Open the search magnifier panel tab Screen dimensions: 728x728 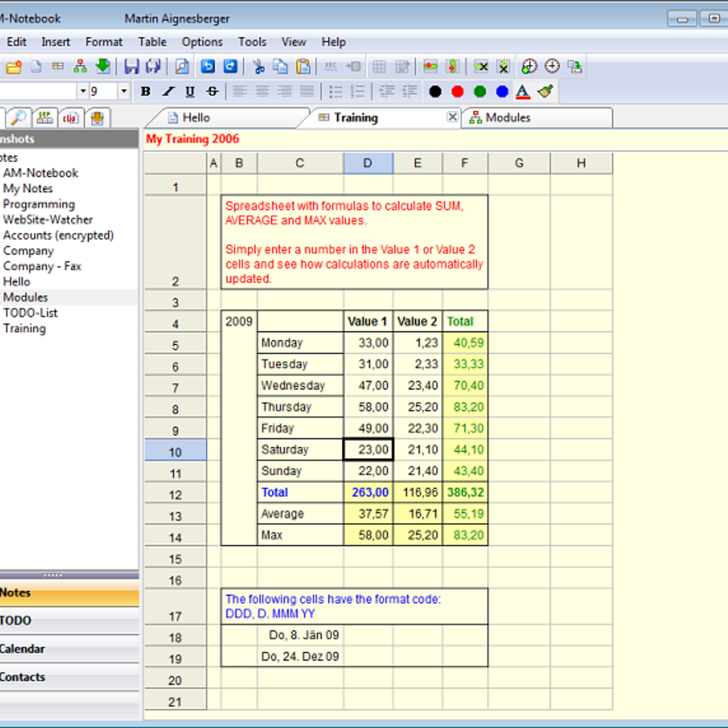tap(19, 118)
